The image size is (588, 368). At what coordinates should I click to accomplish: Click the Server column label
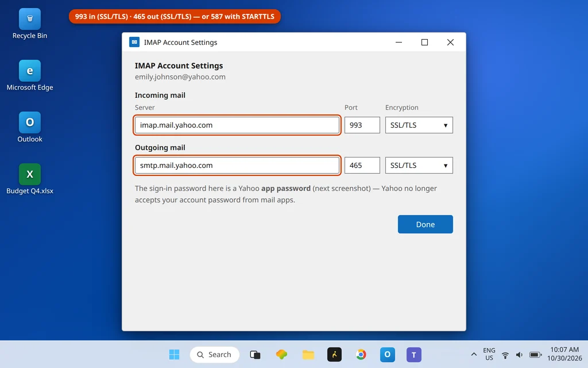(x=145, y=108)
